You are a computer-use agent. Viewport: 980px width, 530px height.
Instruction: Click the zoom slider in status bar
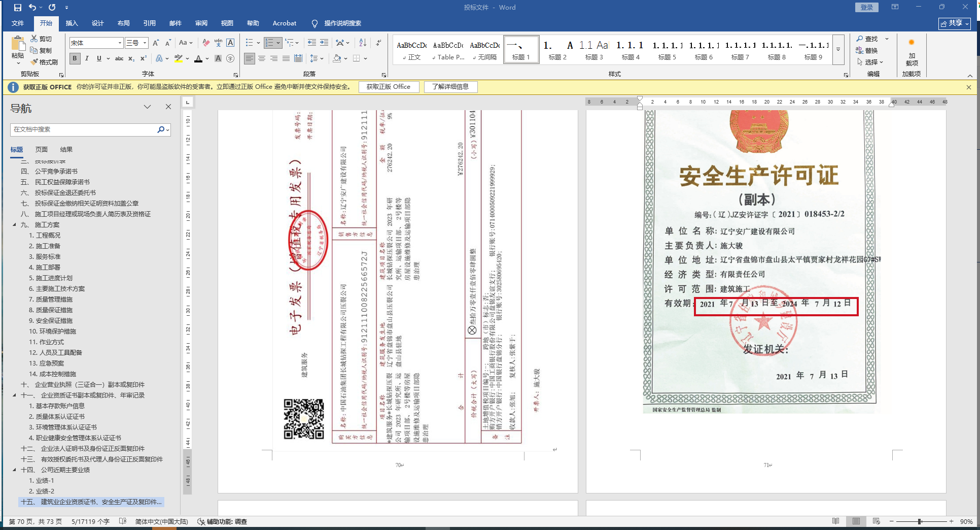(x=920, y=521)
